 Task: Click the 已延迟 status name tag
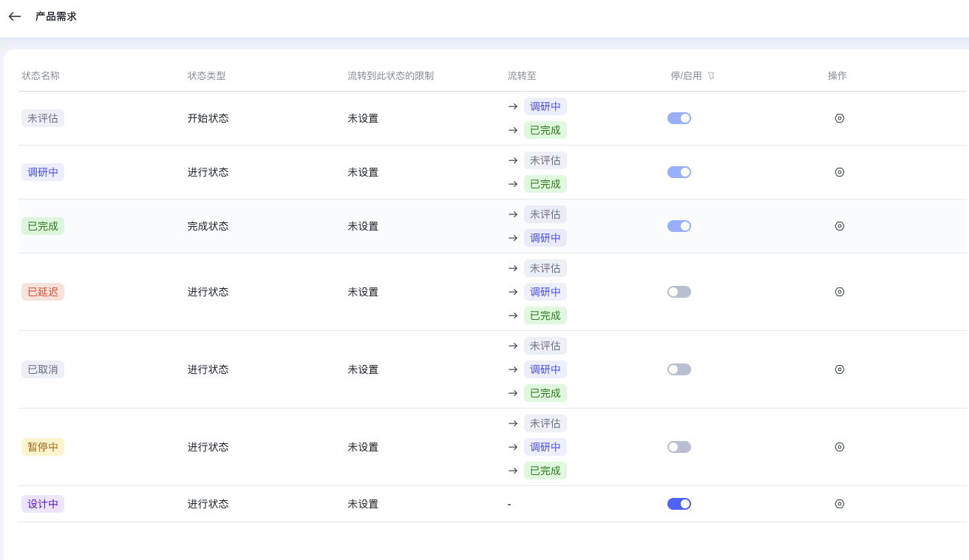[x=43, y=292]
